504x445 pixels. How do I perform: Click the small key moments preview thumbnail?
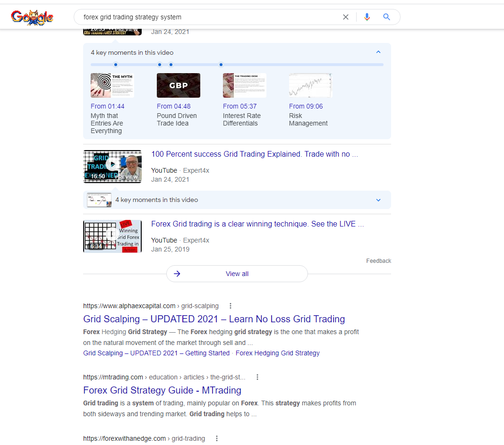point(99,200)
